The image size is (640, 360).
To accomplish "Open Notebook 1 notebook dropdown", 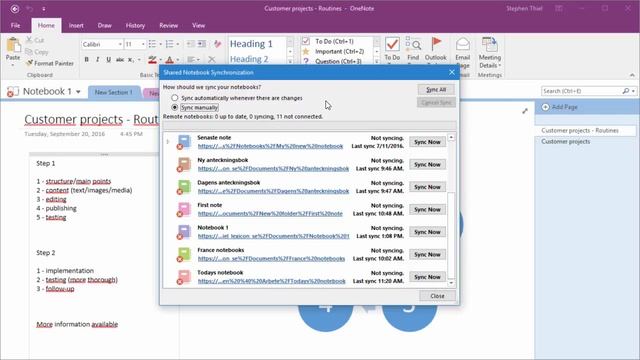I will (78, 92).
